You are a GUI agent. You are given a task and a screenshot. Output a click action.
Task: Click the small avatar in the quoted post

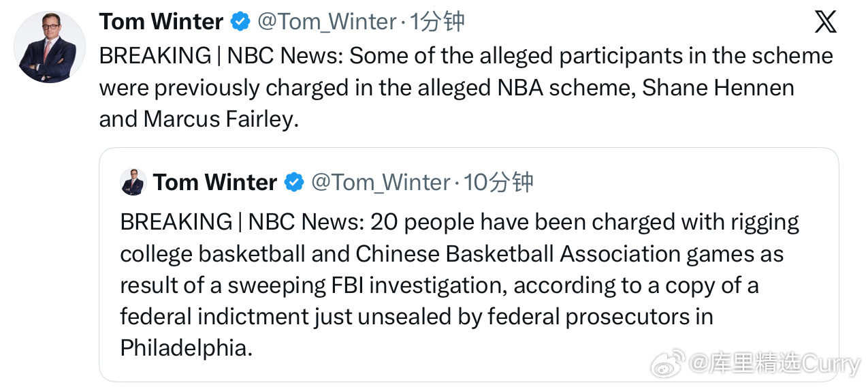(133, 182)
